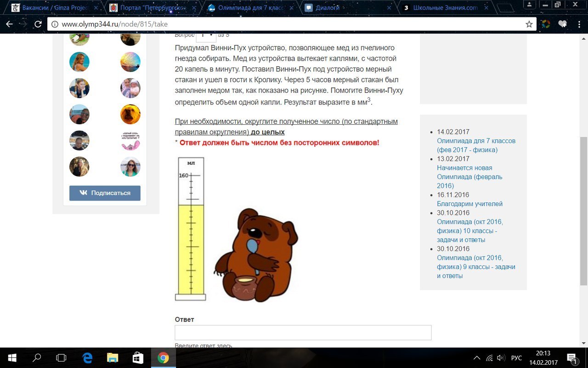588x368 pixels.
Task: Bookmark this page with the star icon
Action: click(529, 24)
